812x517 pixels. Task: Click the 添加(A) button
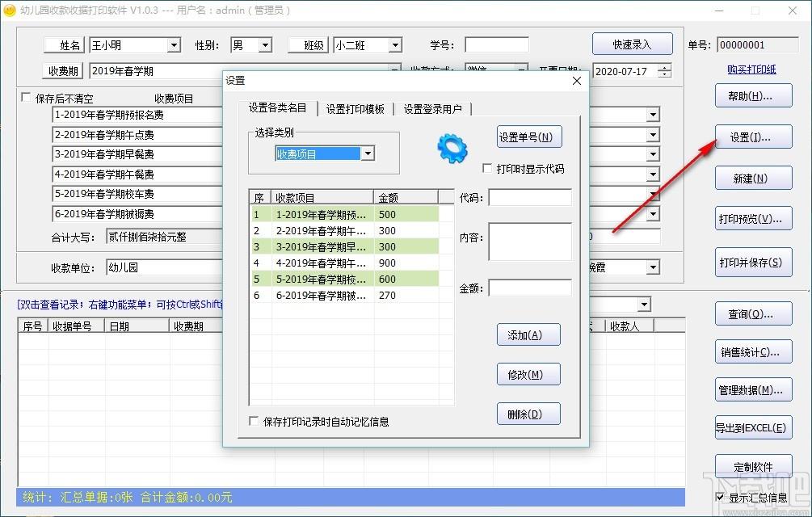click(528, 334)
